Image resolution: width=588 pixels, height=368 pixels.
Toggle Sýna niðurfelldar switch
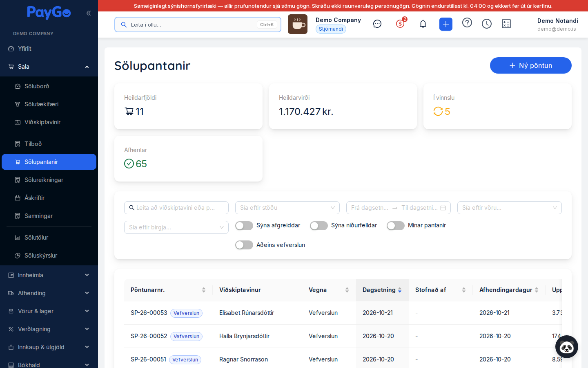point(319,226)
